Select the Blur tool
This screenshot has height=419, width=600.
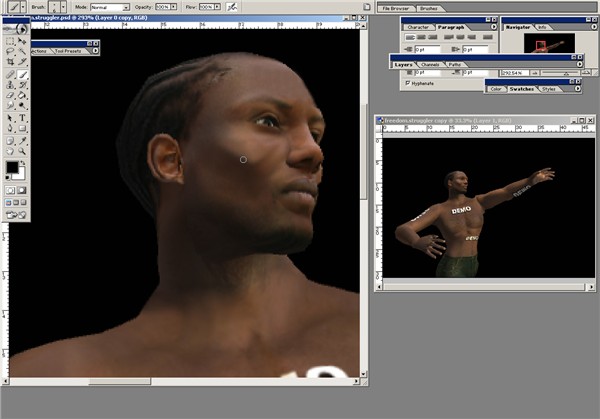(10, 105)
